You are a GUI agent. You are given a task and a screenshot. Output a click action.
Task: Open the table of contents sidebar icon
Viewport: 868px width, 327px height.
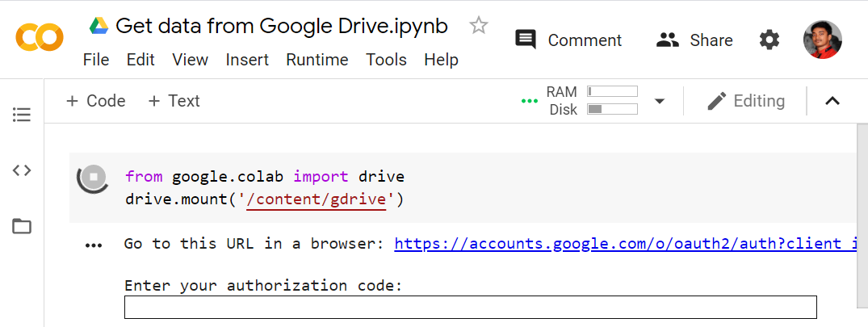22,115
